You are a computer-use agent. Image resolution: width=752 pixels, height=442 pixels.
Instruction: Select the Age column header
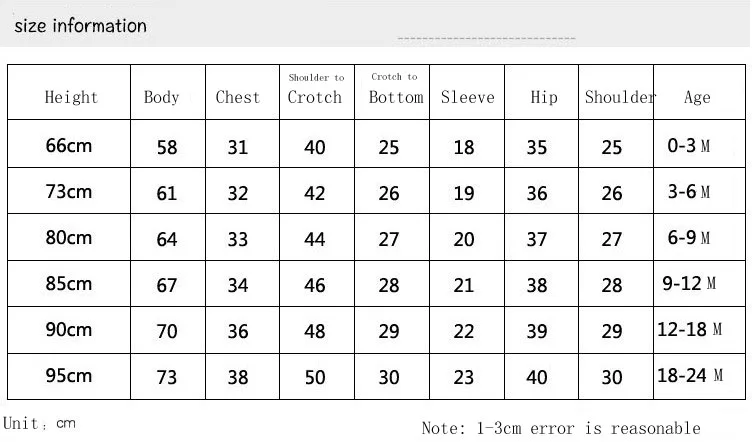[x=697, y=97]
